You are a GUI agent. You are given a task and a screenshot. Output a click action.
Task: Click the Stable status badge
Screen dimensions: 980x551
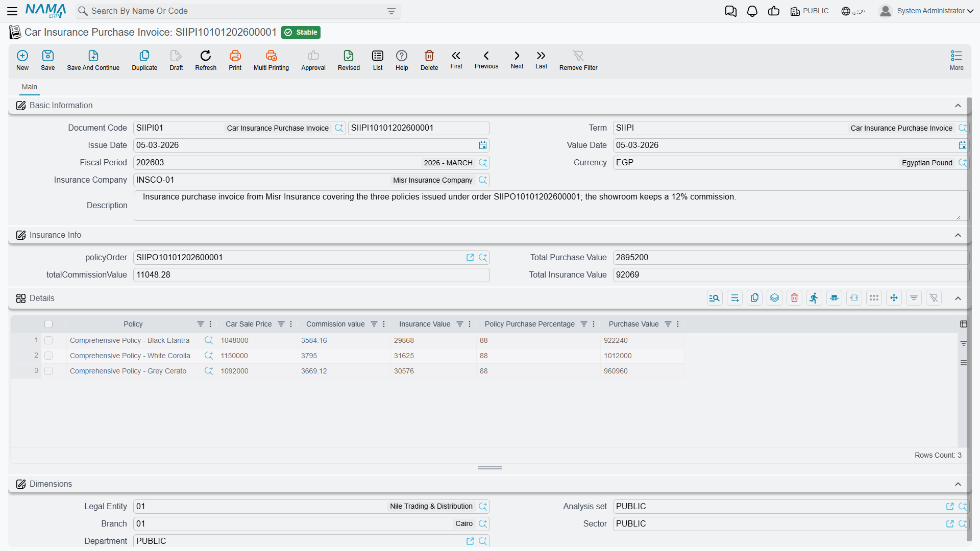[301, 32]
